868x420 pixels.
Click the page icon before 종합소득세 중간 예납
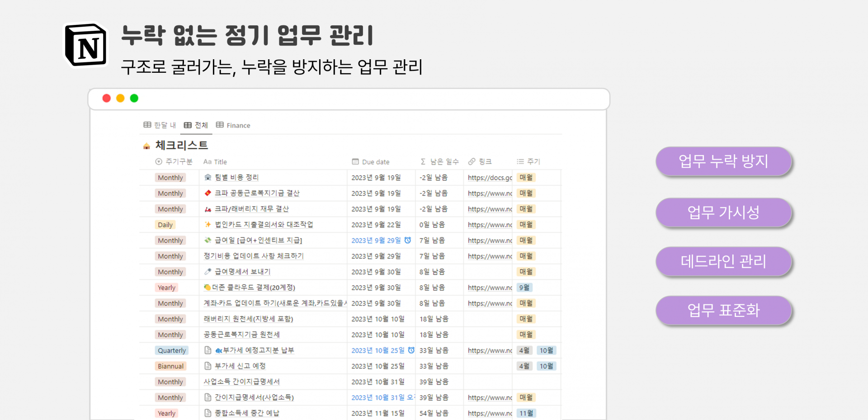208,413
